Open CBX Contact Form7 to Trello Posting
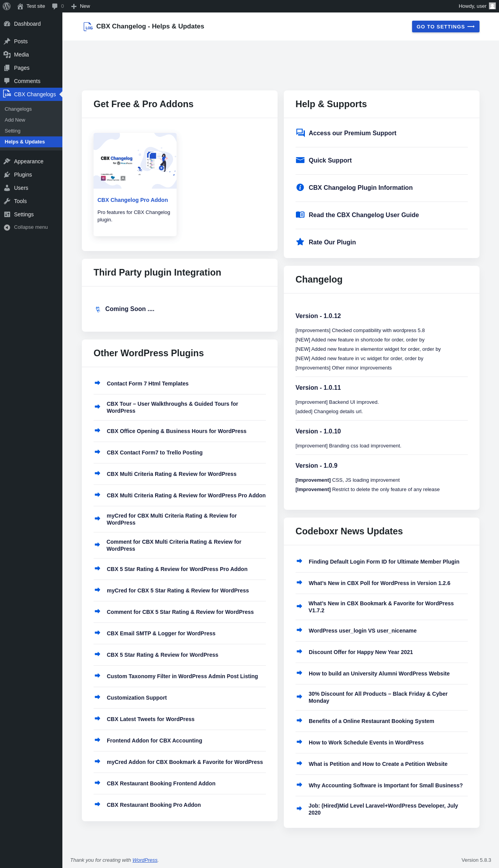 tap(155, 453)
